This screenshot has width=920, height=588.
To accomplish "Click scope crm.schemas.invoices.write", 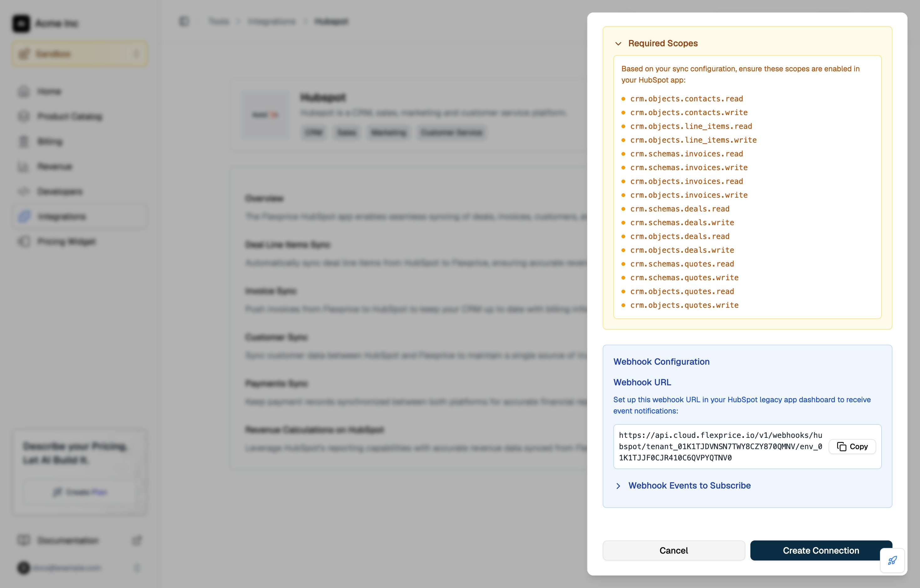I will 688,168.
